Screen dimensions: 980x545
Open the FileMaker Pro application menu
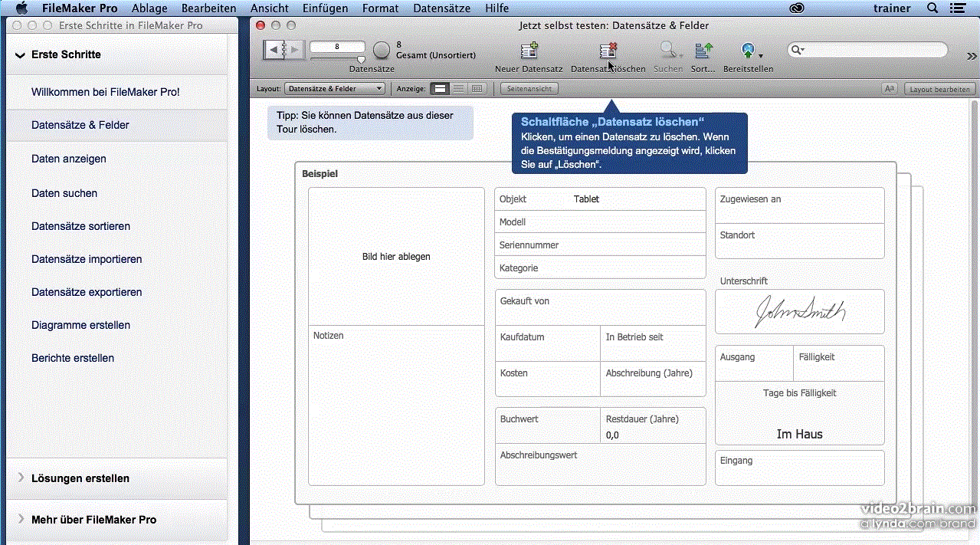[x=80, y=8]
